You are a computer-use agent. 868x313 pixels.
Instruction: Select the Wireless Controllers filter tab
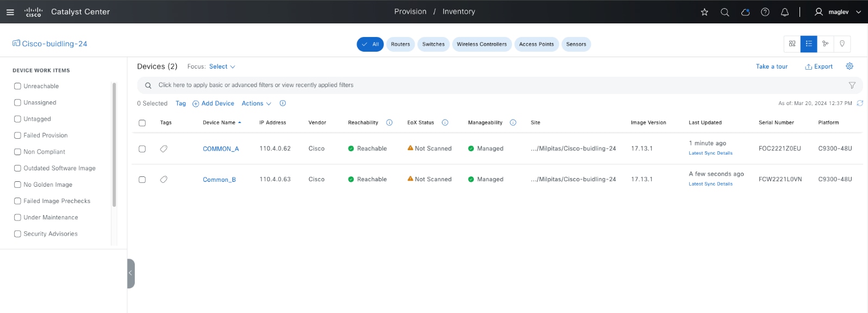click(482, 44)
